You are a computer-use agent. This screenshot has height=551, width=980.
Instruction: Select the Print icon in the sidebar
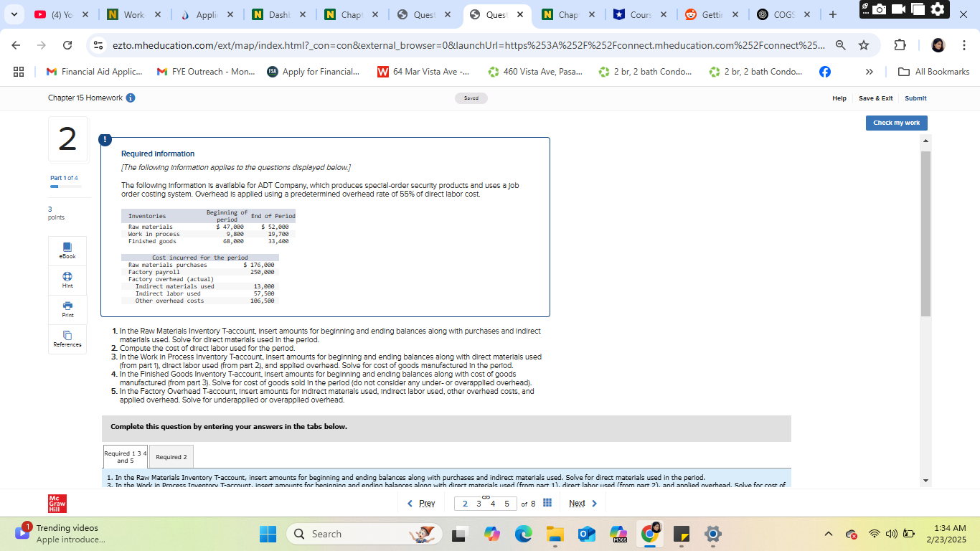point(67,309)
